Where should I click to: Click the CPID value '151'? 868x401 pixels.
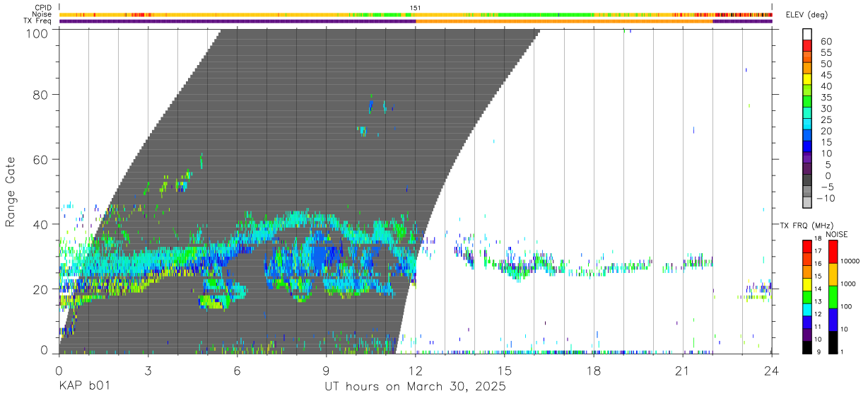click(415, 8)
